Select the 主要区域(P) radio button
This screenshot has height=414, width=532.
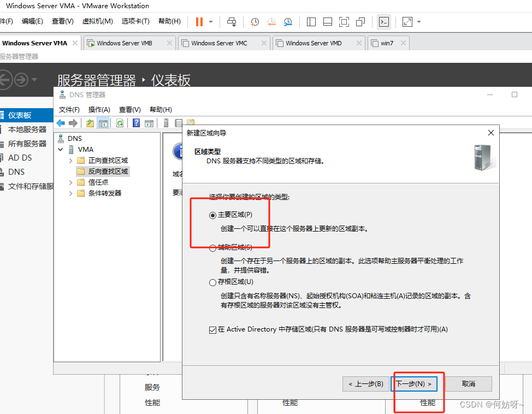[x=213, y=215]
